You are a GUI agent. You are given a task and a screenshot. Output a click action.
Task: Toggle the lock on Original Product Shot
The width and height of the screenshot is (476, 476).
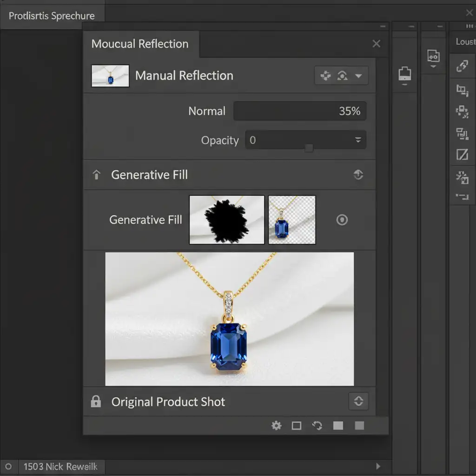click(x=96, y=402)
